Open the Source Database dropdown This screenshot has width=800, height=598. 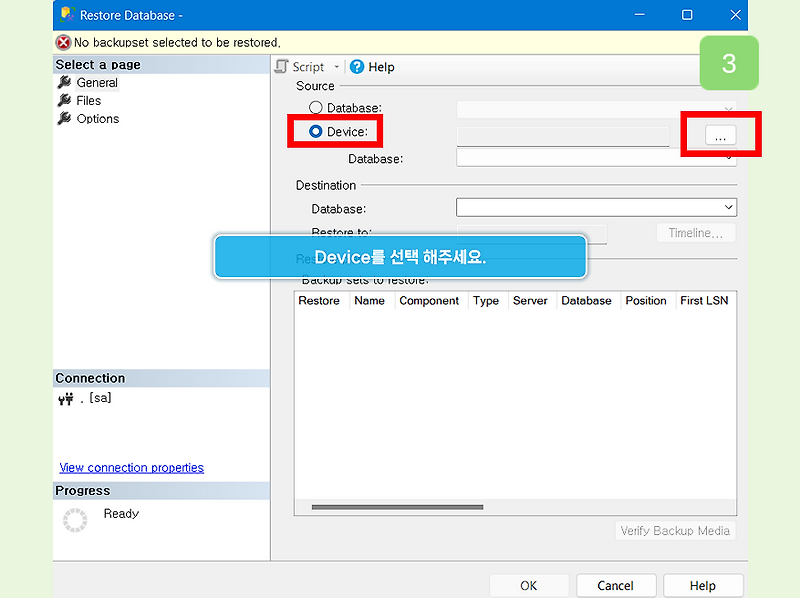point(729,107)
